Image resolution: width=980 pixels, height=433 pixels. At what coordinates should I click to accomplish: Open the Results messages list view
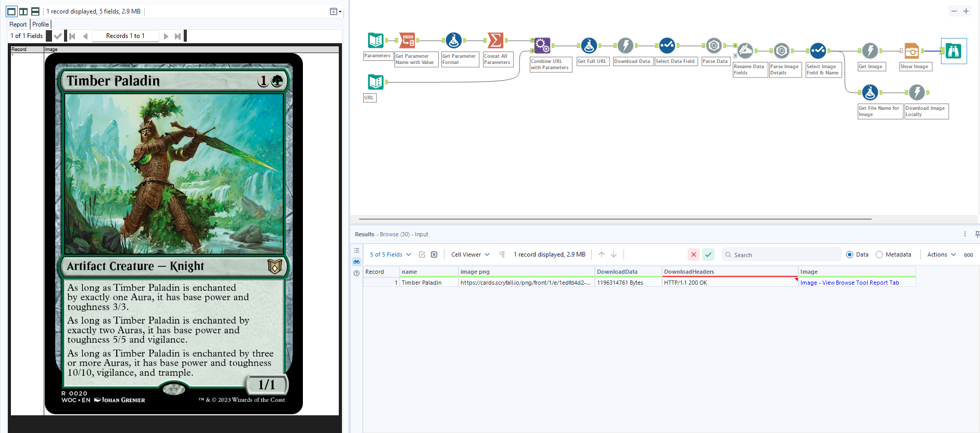pos(357,250)
